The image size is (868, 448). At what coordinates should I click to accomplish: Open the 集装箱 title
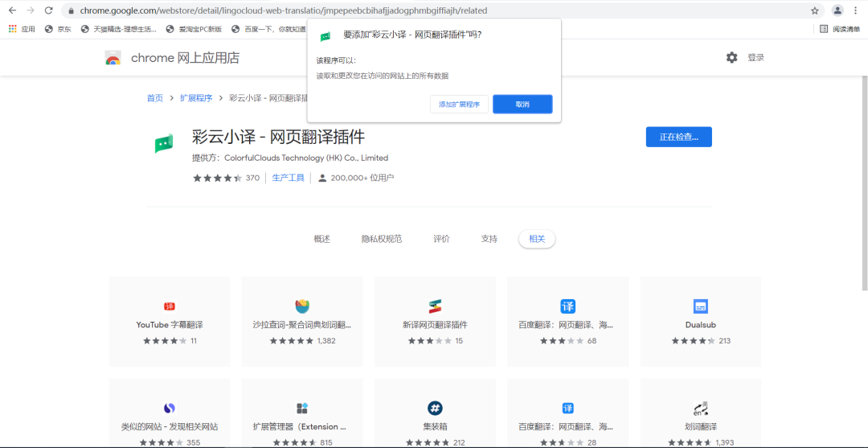click(435, 427)
